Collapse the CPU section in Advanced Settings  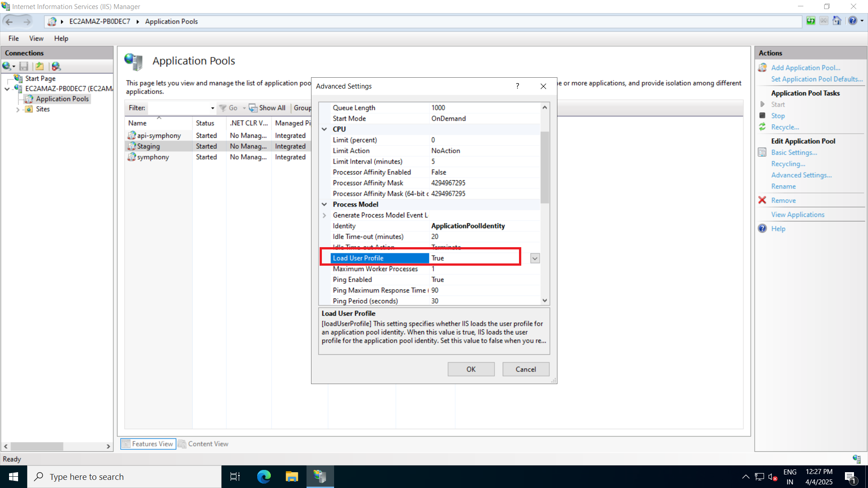[x=325, y=129]
